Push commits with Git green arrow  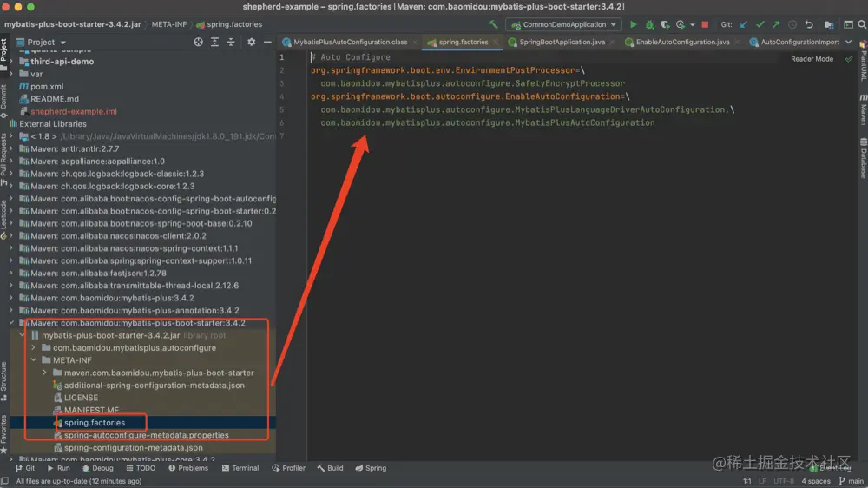click(776, 24)
